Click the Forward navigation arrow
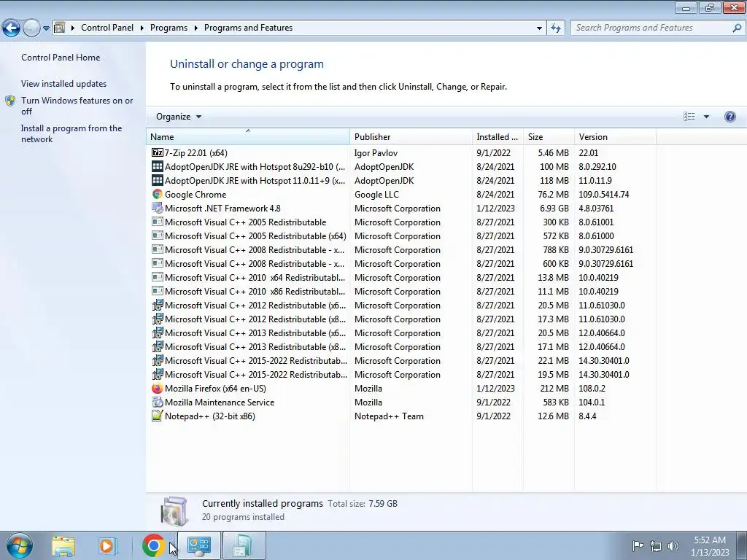 pyautogui.click(x=31, y=28)
